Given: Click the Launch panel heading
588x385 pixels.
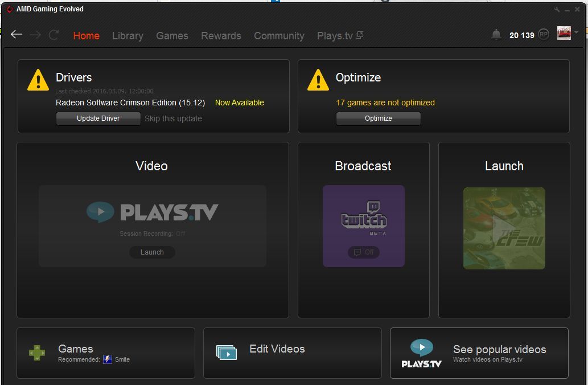Looking at the screenshot, I should (x=504, y=166).
